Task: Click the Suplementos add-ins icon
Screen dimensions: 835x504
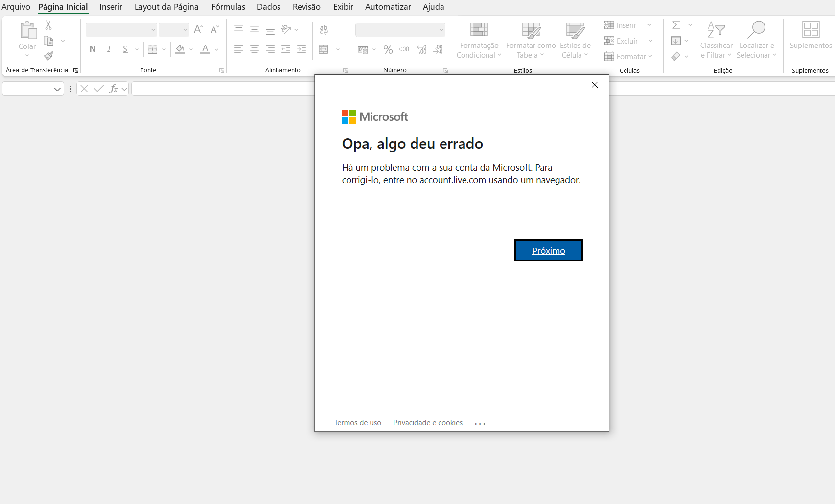Action: tap(811, 29)
